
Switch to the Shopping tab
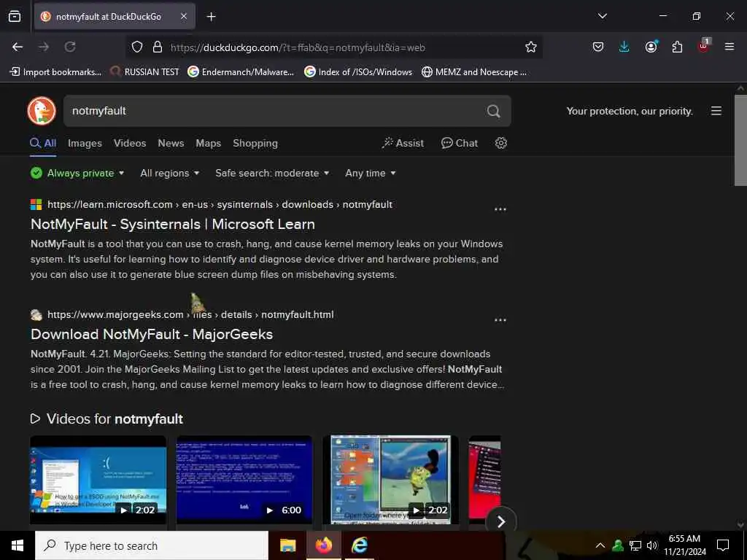[x=255, y=143]
